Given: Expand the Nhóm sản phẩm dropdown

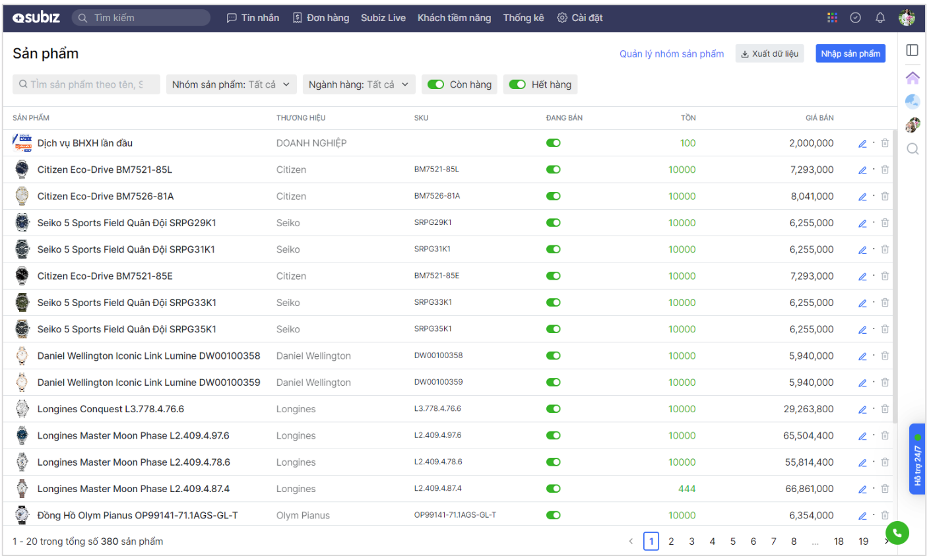Looking at the screenshot, I should pyautogui.click(x=230, y=84).
